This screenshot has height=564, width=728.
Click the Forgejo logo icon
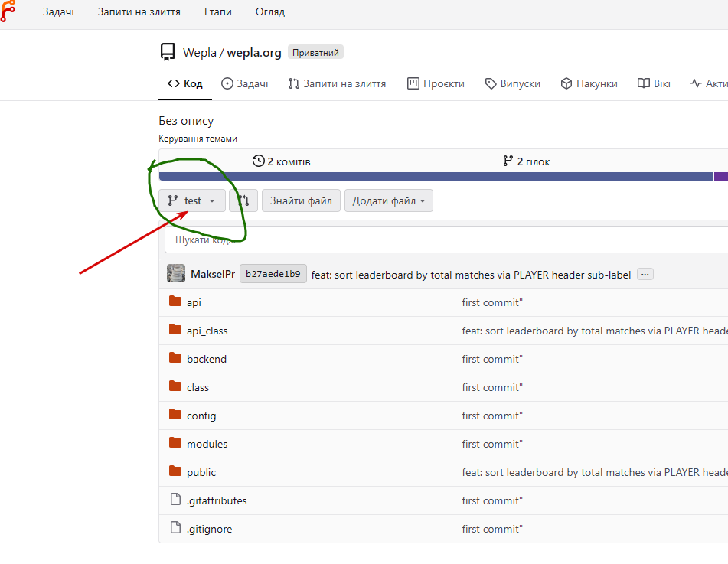tap(7, 11)
